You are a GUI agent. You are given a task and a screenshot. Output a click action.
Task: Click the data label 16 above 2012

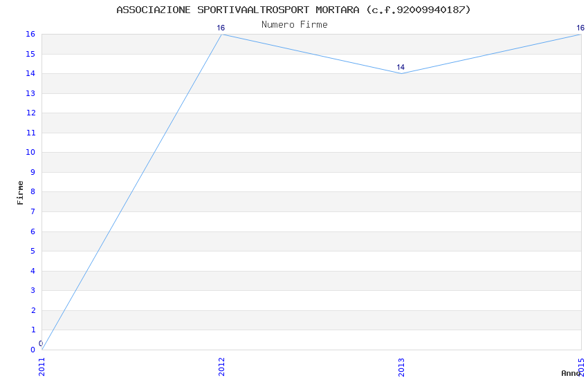pyautogui.click(x=221, y=28)
